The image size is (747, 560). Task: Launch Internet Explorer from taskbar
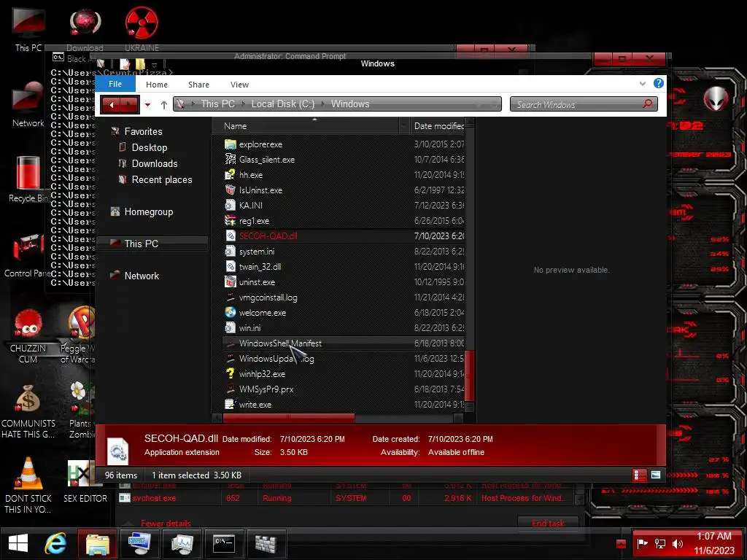click(x=55, y=543)
